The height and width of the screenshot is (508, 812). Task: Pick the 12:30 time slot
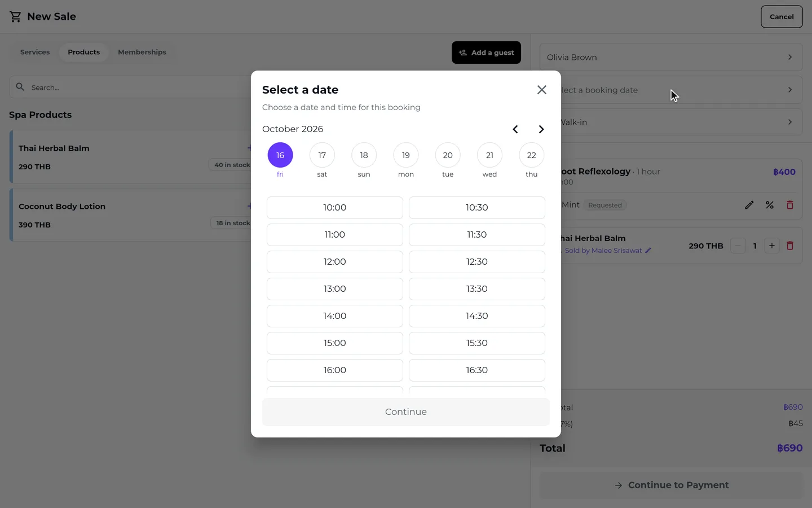(x=477, y=262)
